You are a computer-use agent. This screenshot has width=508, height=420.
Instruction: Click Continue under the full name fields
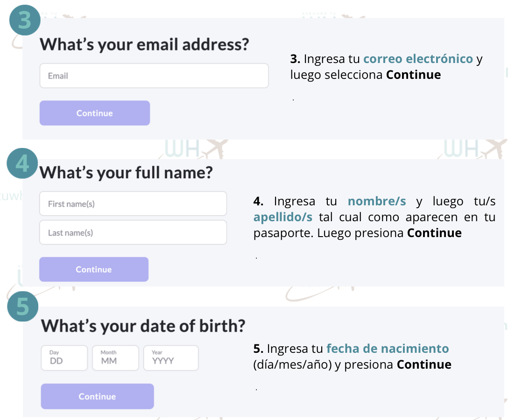(94, 269)
